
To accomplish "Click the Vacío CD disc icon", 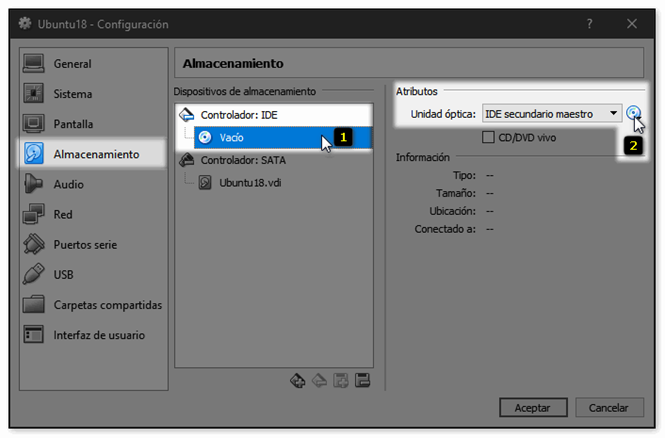I will point(205,137).
